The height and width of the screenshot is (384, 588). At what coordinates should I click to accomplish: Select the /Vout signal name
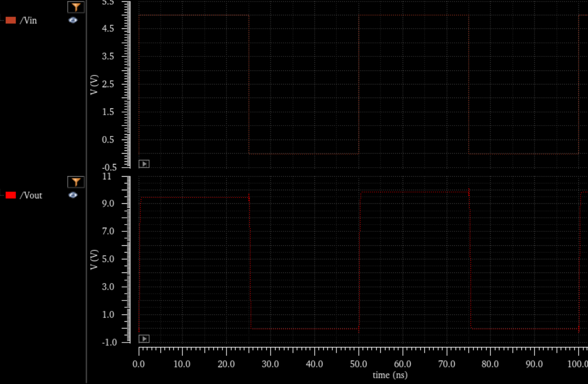pyautogui.click(x=31, y=195)
